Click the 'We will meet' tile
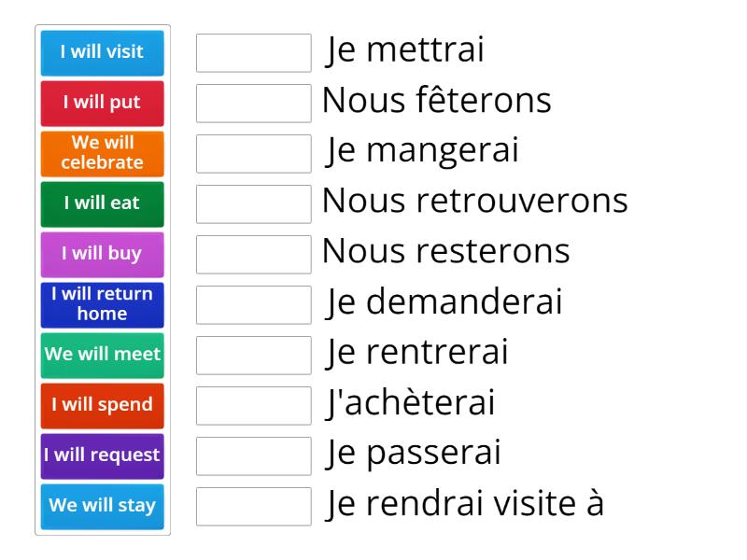Viewport: 747px width, 560px height. 102,355
